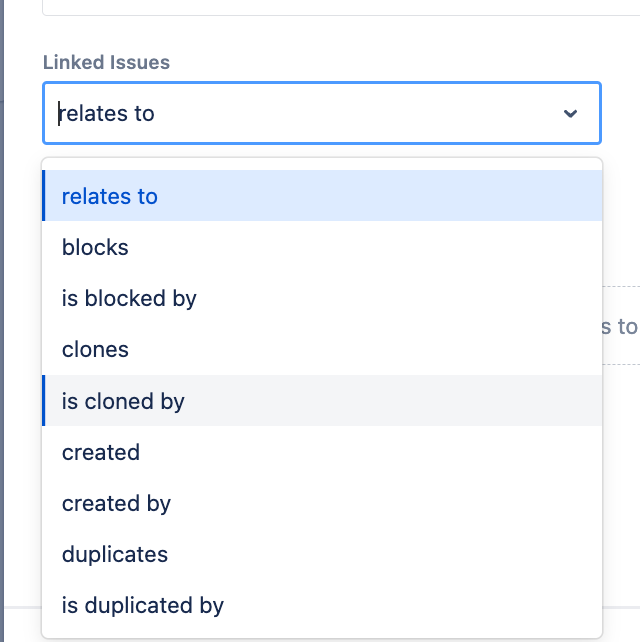Expand the Linked Issues chevron arrow
This screenshot has height=642, width=640.
point(570,113)
